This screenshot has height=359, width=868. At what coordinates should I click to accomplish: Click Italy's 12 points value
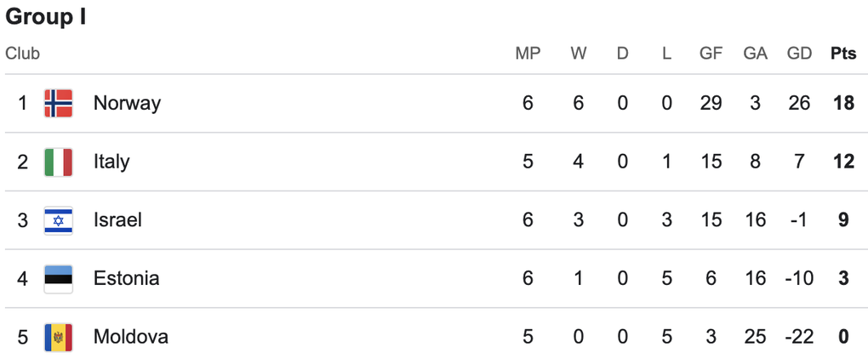point(843,162)
